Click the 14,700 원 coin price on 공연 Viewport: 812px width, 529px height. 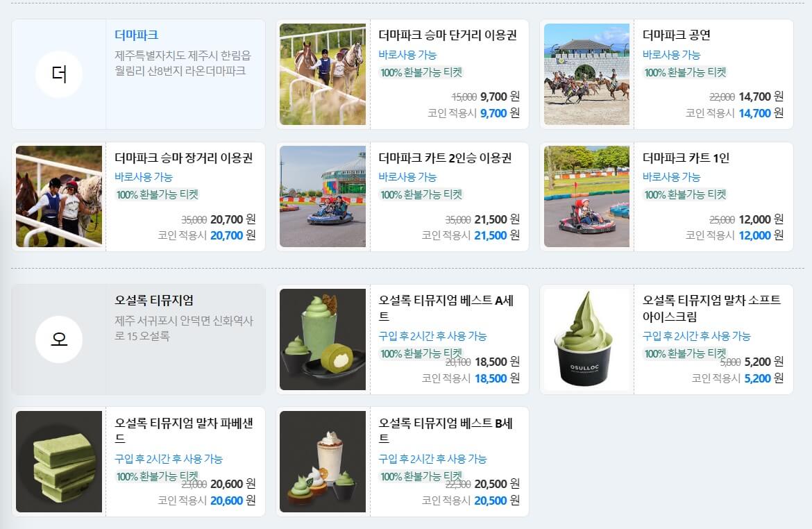[x=761, y=113]
